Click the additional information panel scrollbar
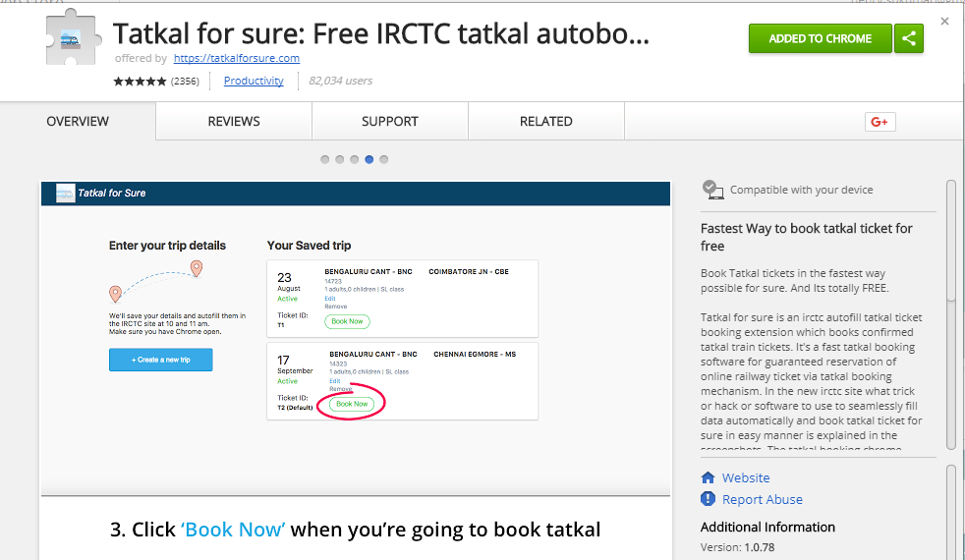Image resolution: width=965 pixels, height=560 pixels. click(x=951, y=512)
